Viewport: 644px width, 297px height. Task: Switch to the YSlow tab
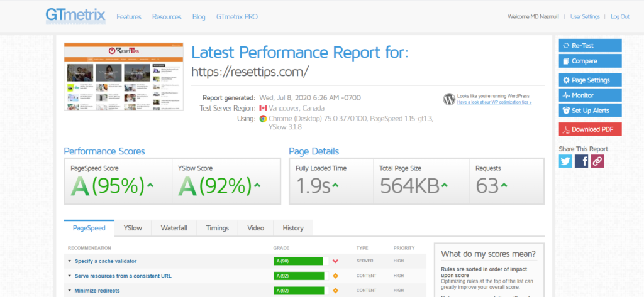pos(133,228)
